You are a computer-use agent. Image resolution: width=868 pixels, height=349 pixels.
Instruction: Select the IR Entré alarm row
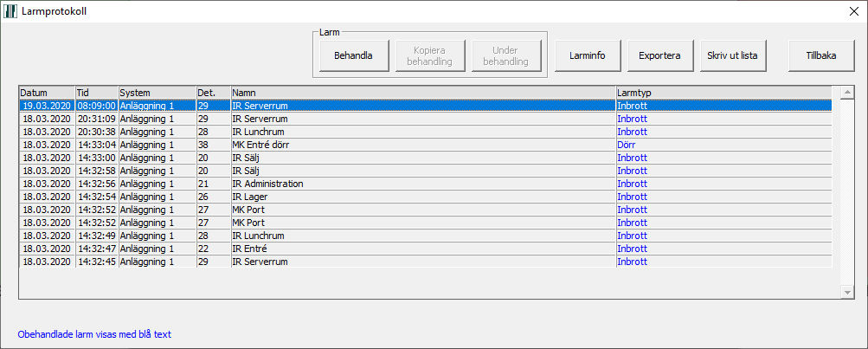[426, 249]
